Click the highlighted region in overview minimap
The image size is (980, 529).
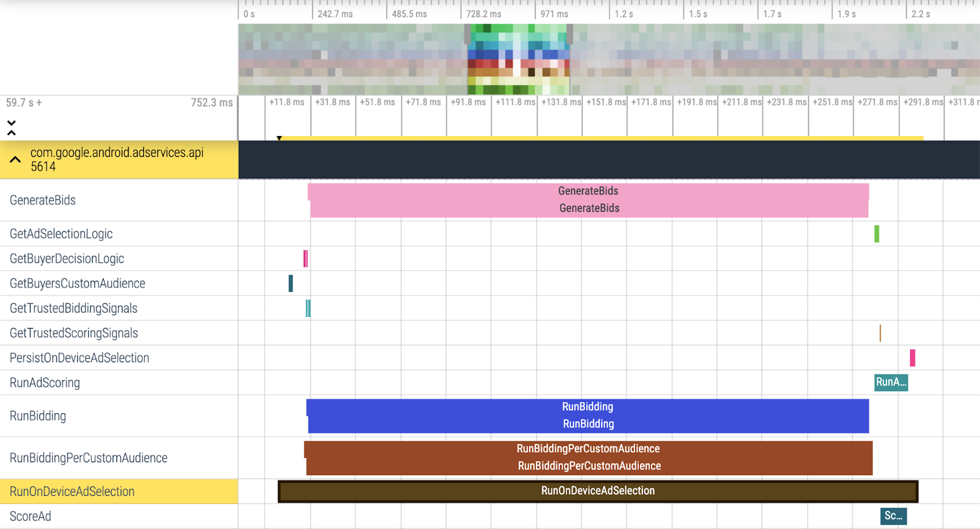518,59
